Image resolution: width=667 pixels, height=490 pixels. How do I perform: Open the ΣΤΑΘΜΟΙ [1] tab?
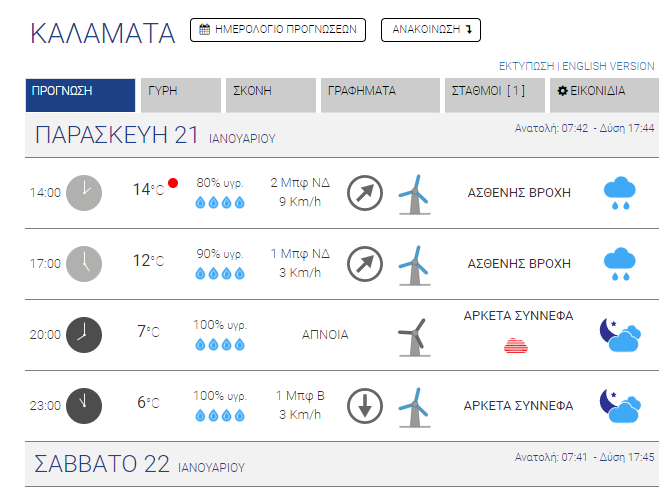pyautogui.click(x=495, y=95)
